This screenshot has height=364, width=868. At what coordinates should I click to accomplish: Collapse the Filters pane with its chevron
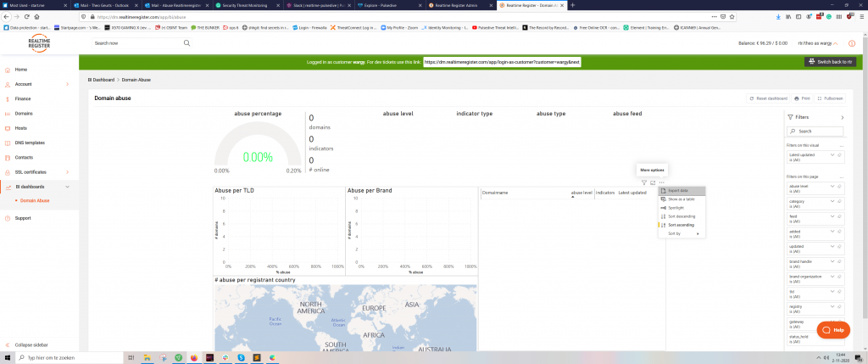(x=842, y=117)
